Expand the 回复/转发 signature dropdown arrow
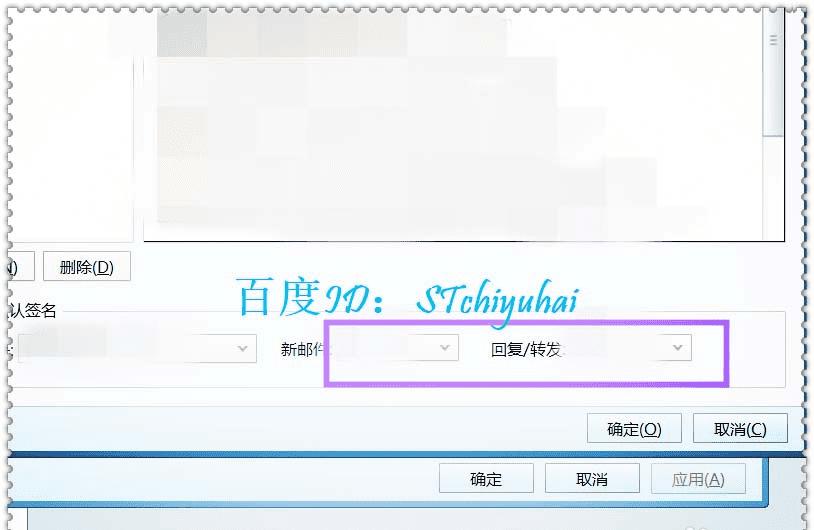This screenshot has width=814, height=530. click(677, 347)
